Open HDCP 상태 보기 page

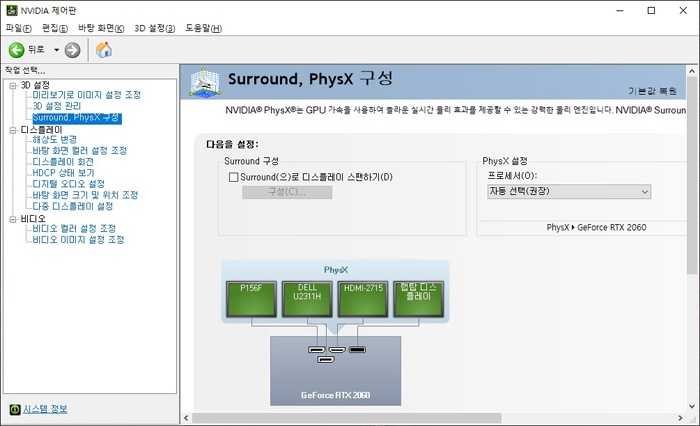[63, 173]
